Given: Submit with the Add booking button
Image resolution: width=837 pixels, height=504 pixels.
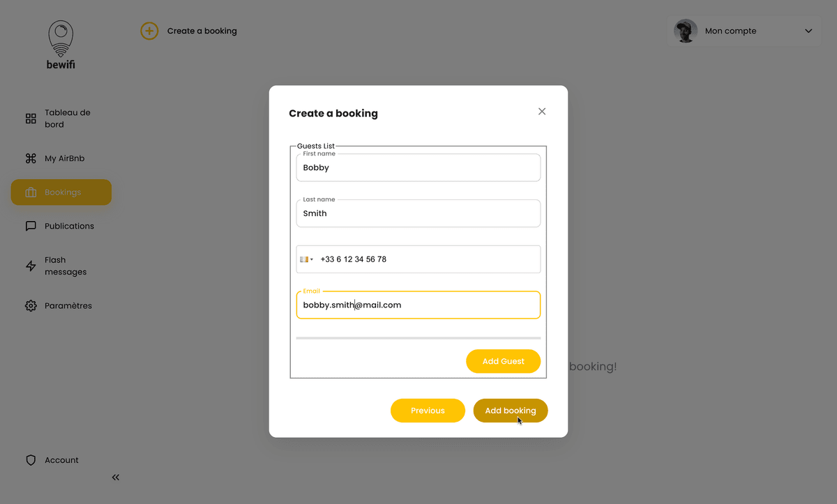Looking at the screenshot, I should coord(510,411).
